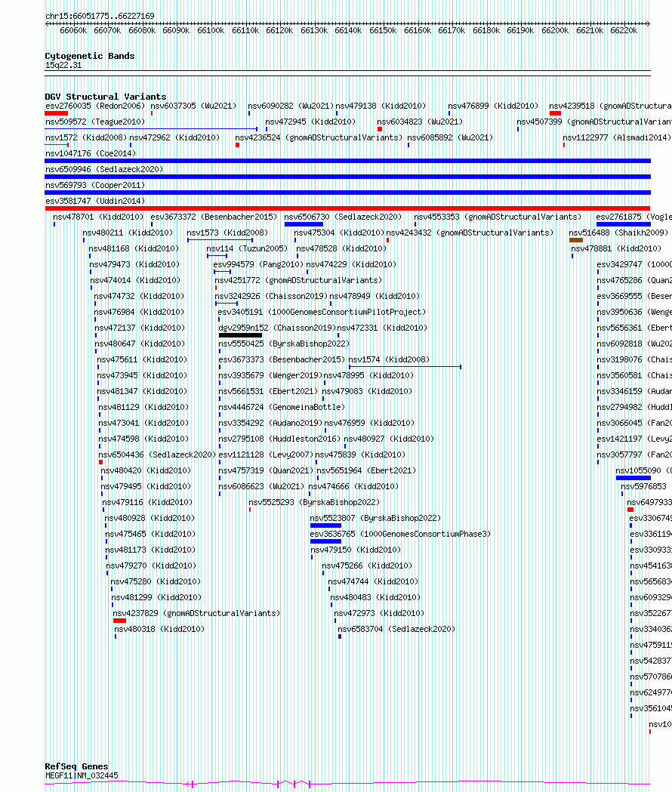Select long blue bar under nsv1047176 (Coe2014)
This screenshot has width=672, height=792.
pos(347,161)
